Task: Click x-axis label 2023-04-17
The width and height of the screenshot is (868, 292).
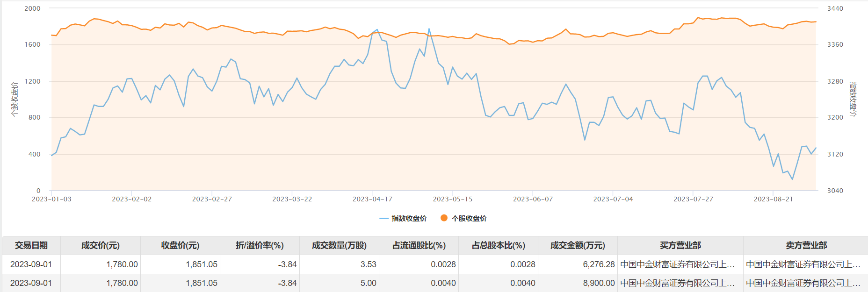Action: (x=372, y=199)
